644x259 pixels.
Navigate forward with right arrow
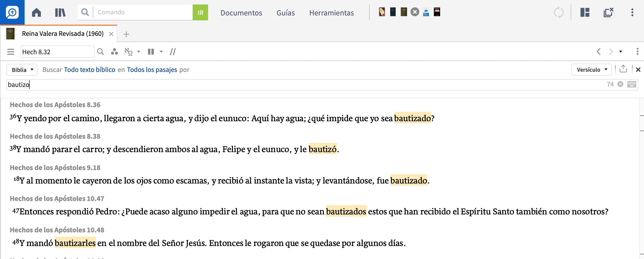click(611, 52)
